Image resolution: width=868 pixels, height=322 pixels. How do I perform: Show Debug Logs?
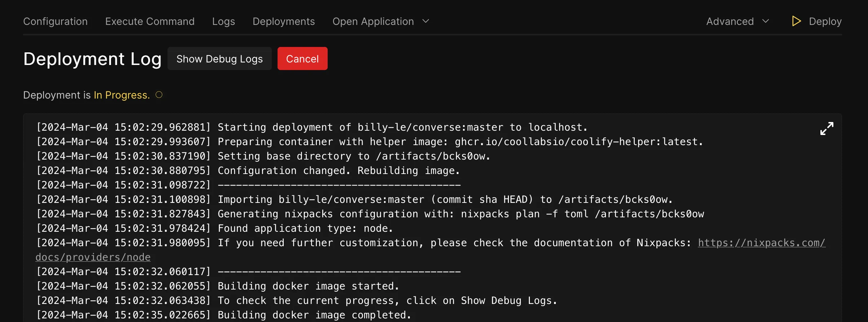(x=220, y=58)
